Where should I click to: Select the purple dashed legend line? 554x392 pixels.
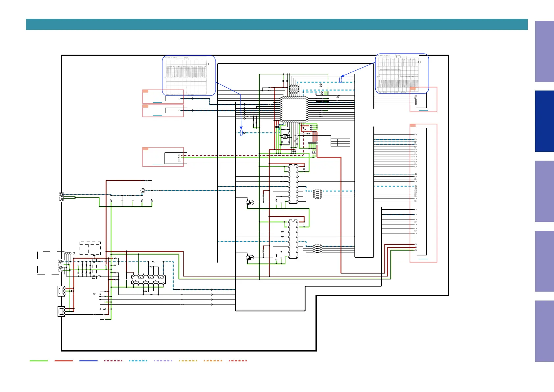click(x=163, y=361)
